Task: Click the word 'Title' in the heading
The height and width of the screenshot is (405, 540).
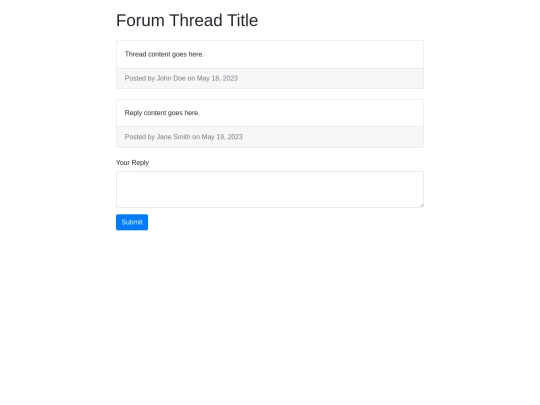Action: pyautogui.click(x=242, y=20)
